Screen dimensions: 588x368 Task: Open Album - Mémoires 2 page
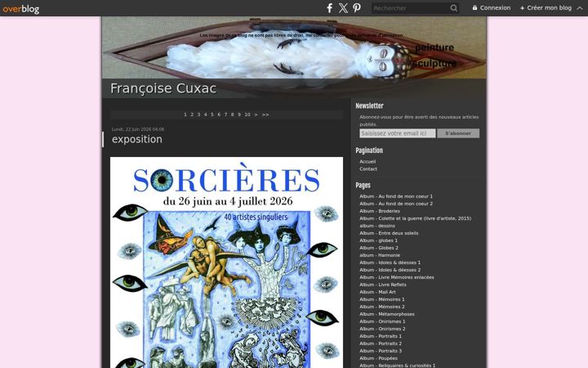pos(382,307)
